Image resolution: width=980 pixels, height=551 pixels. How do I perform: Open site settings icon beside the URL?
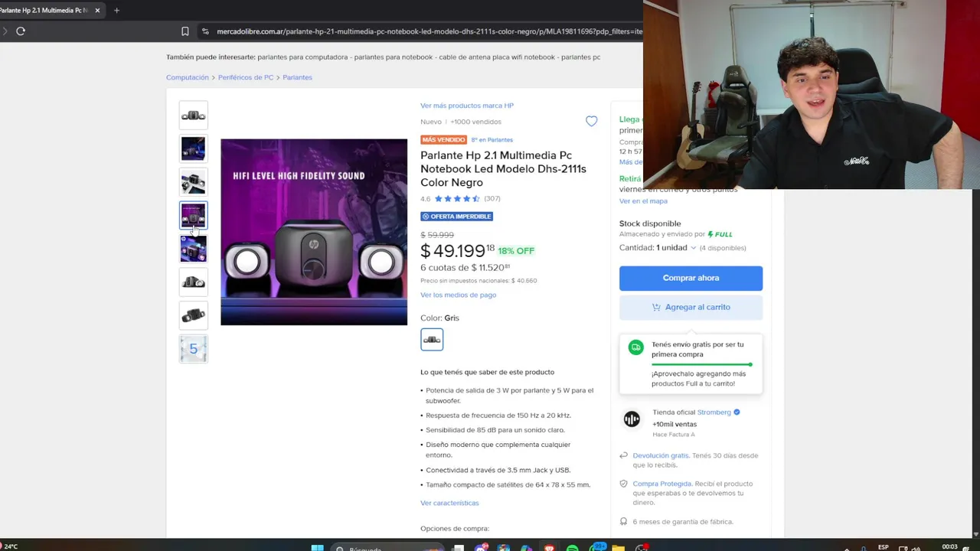(x=204, y=31)
